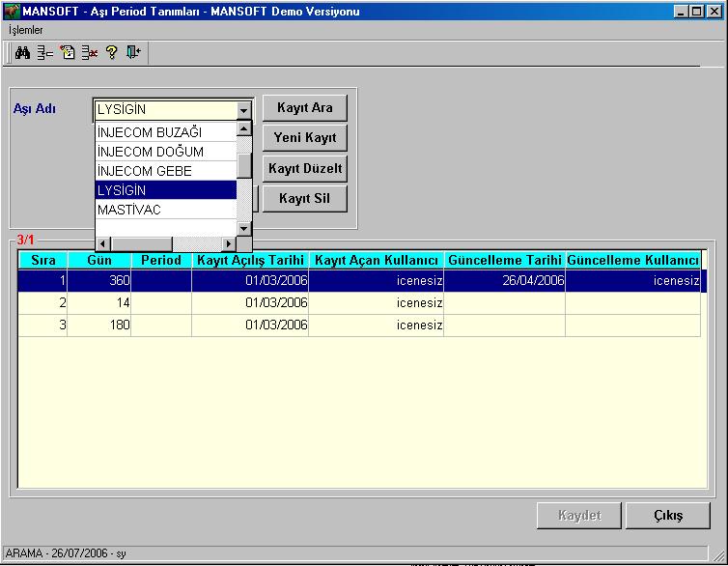Click the insert new row toolbar icon
Image resolution: width=728 pixels, height=566 pixels.
click(x=45, y=52)
